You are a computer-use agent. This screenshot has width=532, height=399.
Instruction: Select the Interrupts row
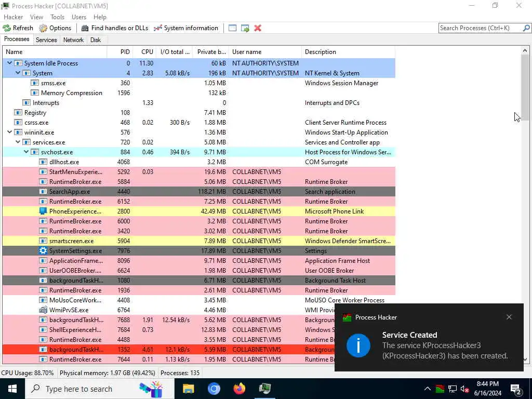[x=199, y=103]
